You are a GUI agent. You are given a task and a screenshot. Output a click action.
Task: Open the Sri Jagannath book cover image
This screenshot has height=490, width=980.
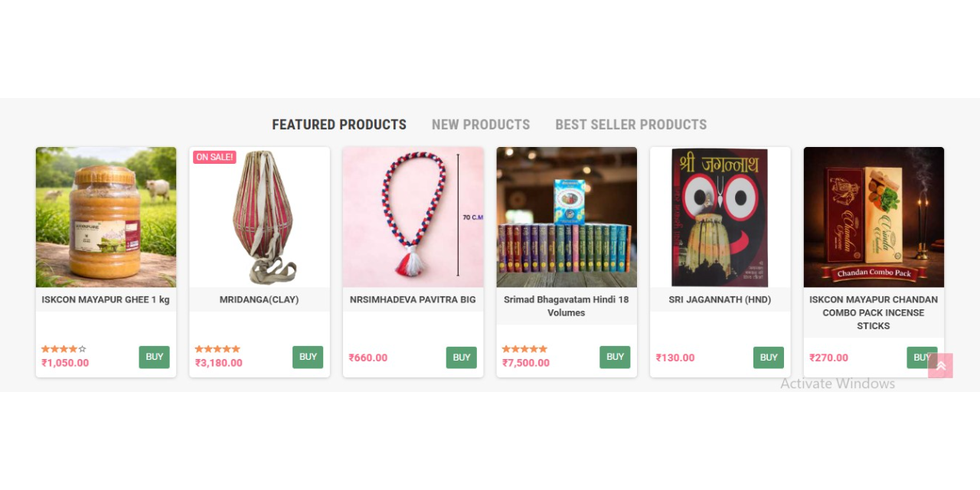[x=720, y=217]
